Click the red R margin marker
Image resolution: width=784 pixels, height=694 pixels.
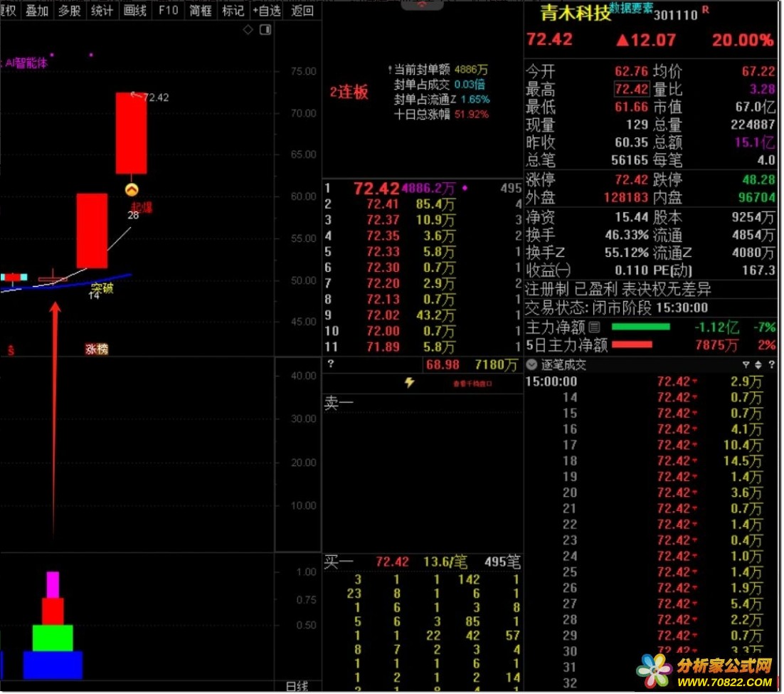point(706,9)
